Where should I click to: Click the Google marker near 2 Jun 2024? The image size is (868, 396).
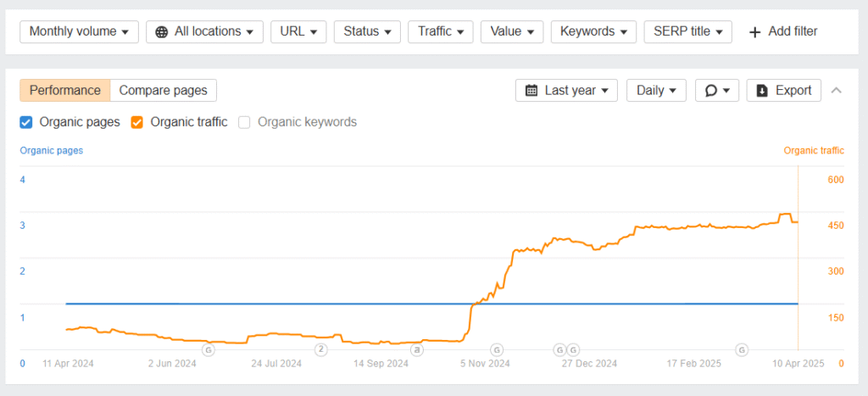coord(209,349)
